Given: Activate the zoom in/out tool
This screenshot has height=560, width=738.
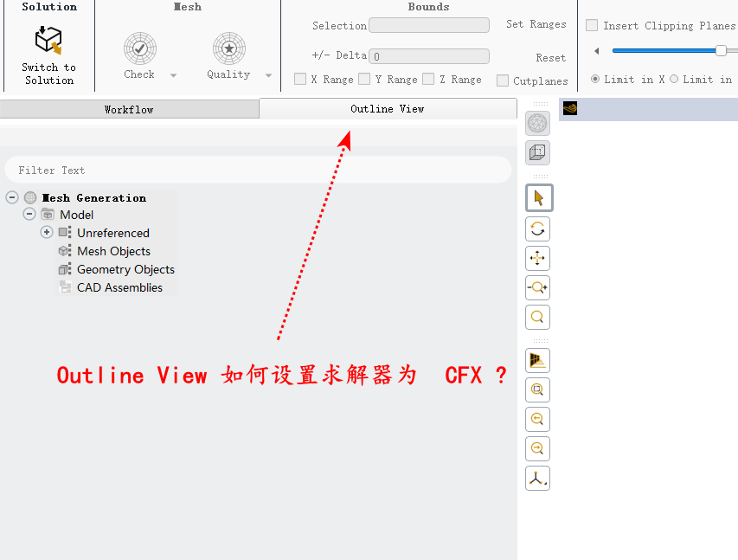Looking at the screenshot, I should [537, 287].
